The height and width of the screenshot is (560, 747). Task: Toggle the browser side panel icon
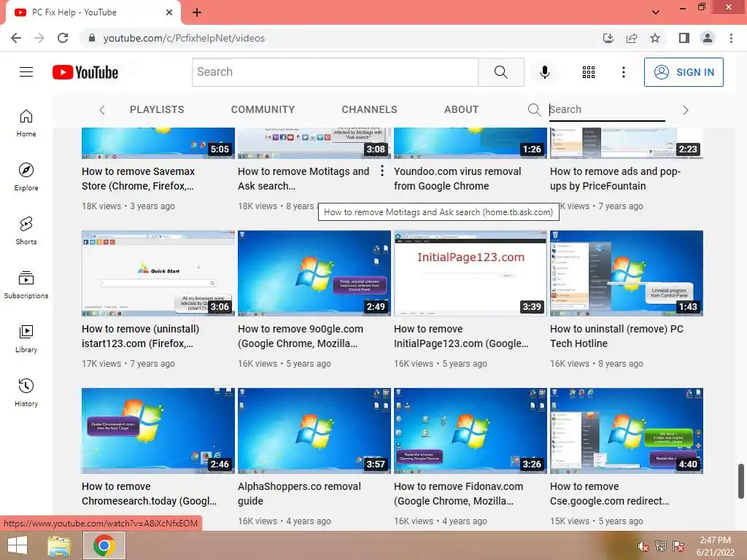pos(684,38)
